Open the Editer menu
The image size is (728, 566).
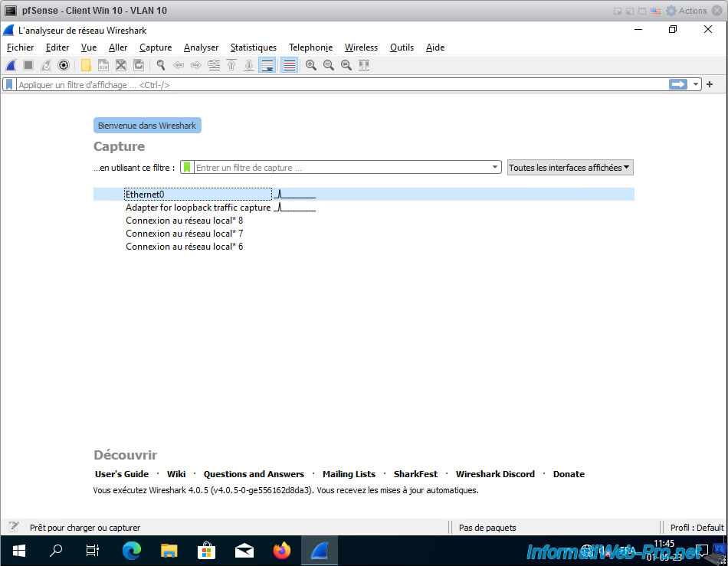click(x=57, y=47)
